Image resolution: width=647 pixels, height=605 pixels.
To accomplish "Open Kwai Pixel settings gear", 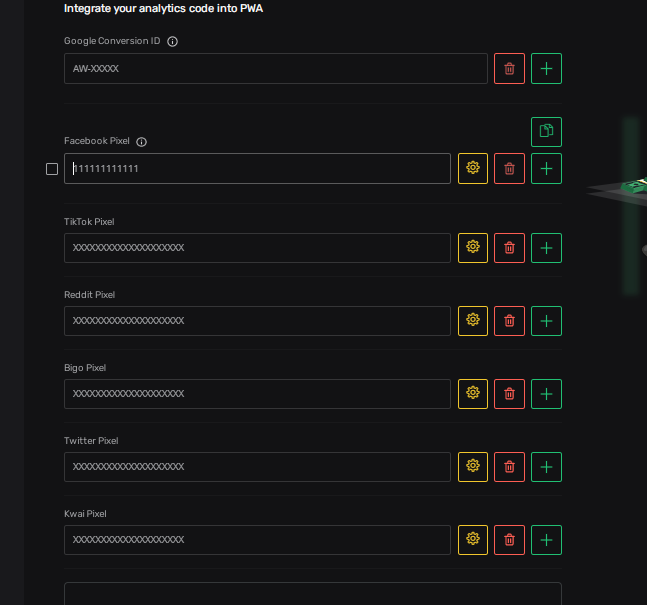I will point(473,540).
